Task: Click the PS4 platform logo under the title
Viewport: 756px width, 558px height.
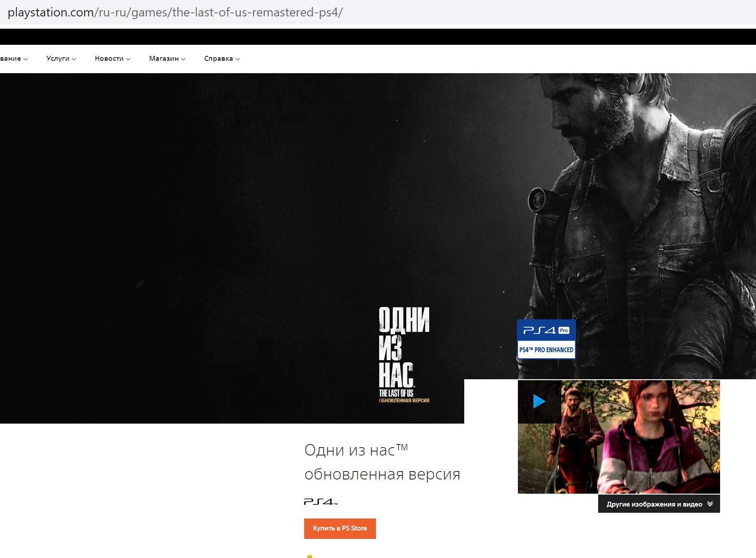Action: pos(321,502)
